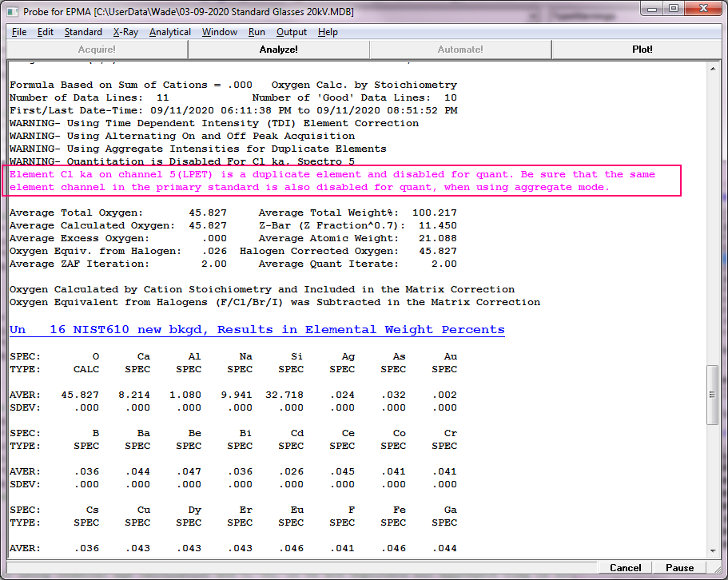Viewport: 728px width, 580px height.
Task: Open the Analytical menu
Action: point(170,32)
